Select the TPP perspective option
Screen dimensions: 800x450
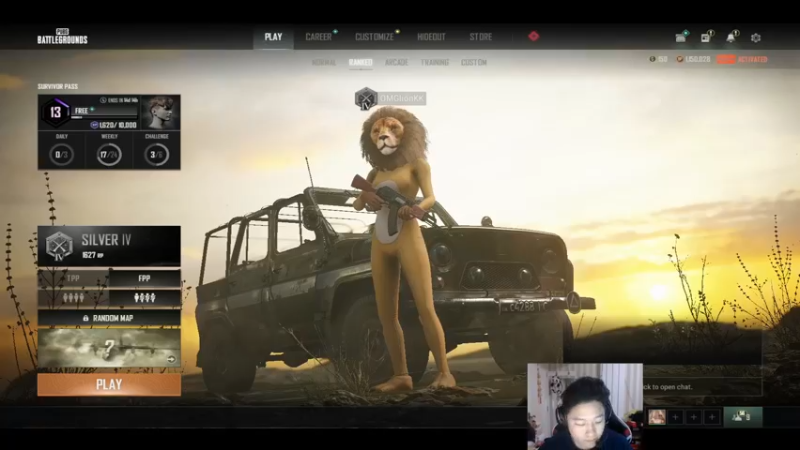tap(73, 279)
